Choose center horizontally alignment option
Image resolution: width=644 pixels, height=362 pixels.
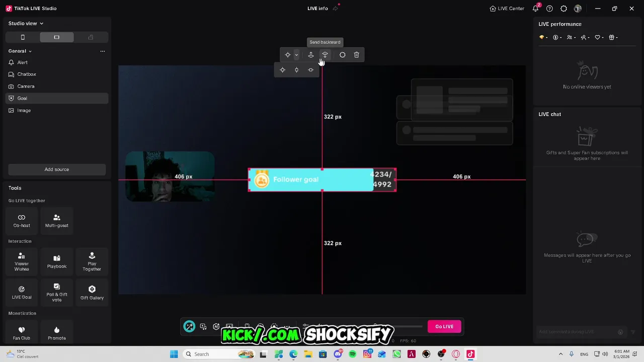pos(311,70)
